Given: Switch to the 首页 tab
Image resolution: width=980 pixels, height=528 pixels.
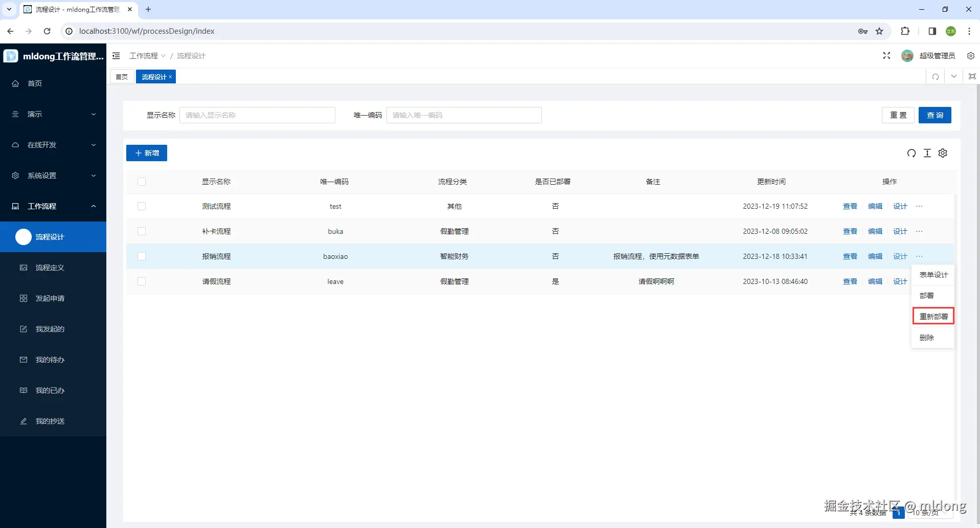Looking at the screenshot, I should (x=122, y=77).
